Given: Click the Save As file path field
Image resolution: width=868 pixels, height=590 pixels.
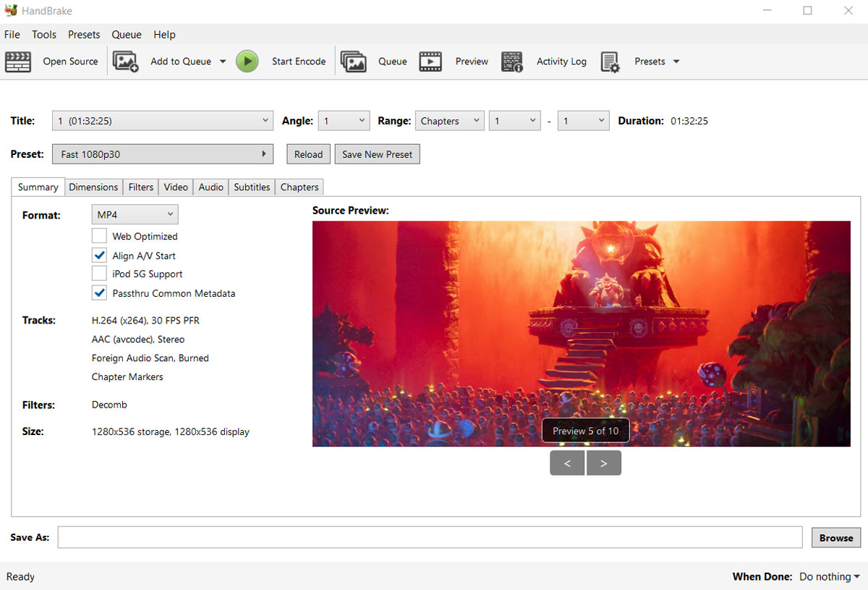Looking at the screenshot, I should [x=430, y=537].
